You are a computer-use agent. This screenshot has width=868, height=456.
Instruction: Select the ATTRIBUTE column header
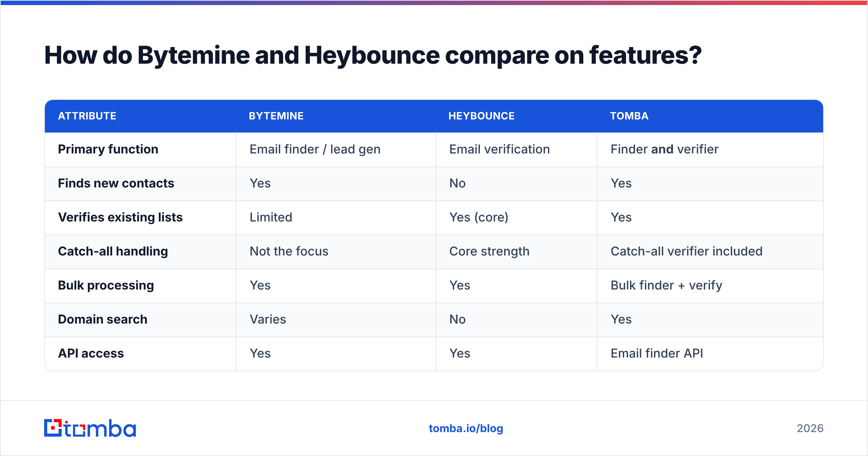[87, 116]
